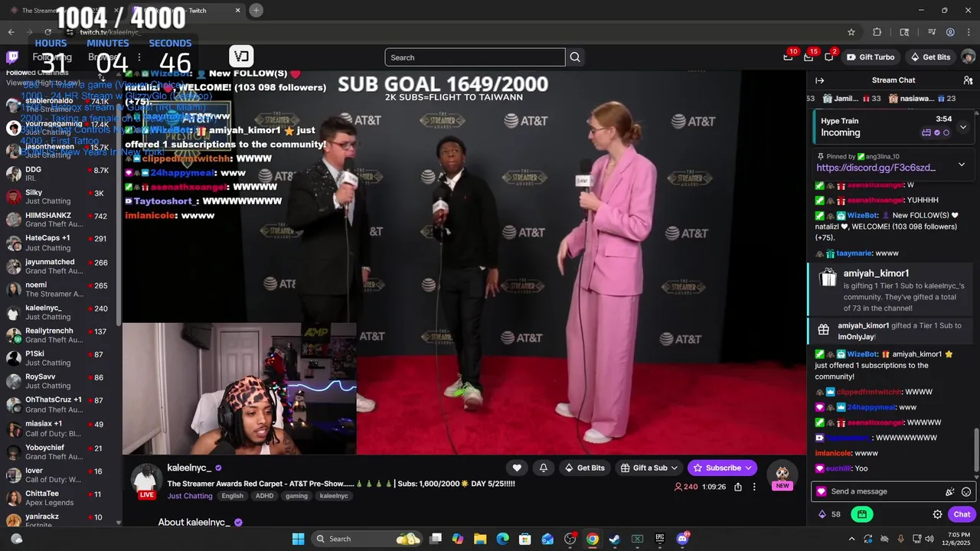Open Prime loot crown icon with 10 badge
980x551 pixels.
pyautogui.click(x=788, y=57)
